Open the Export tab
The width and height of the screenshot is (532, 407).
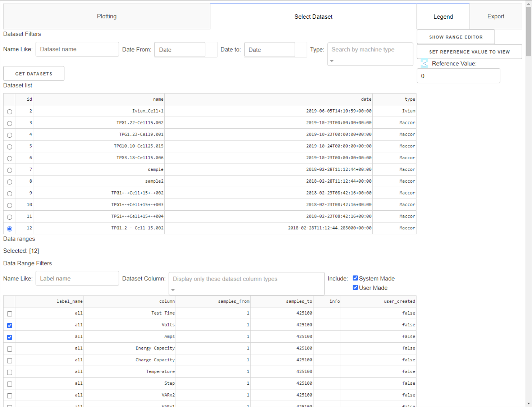click(496, 17)
